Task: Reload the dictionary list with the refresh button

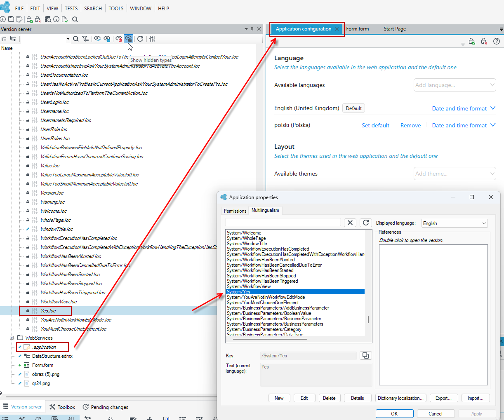Action: (x=365, y=223)
